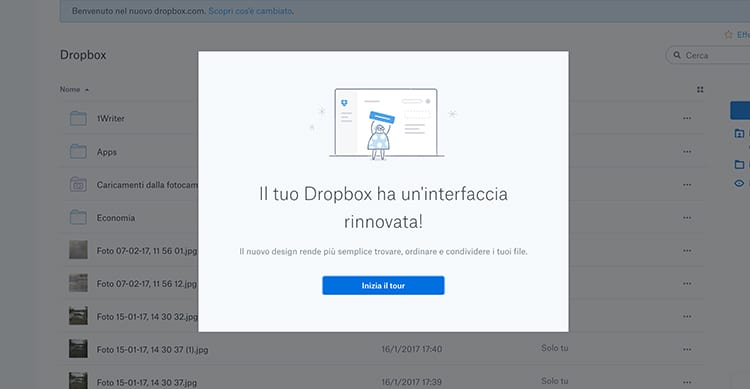Click the Apps folder name

107,152
